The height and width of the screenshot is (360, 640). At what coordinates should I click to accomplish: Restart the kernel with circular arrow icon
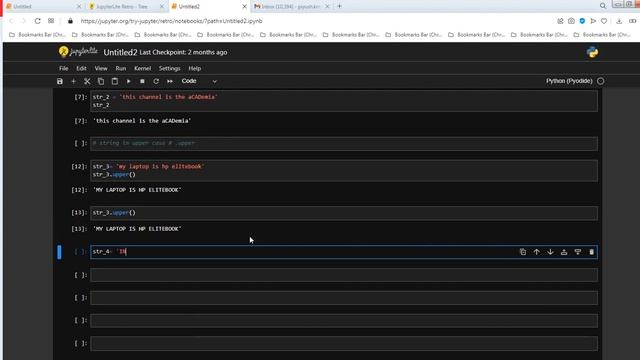(x=156, y=81)
